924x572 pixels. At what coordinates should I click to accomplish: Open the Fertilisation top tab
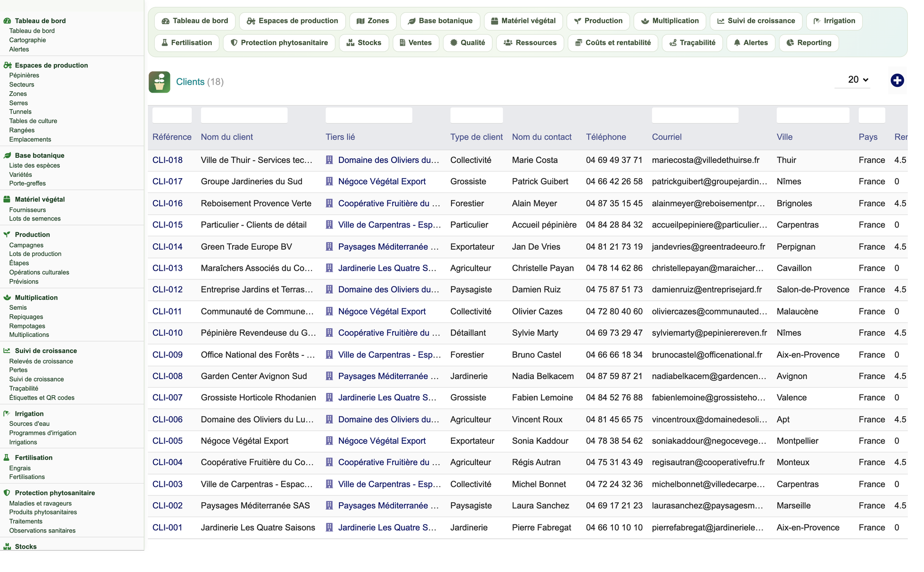(187, 43)
